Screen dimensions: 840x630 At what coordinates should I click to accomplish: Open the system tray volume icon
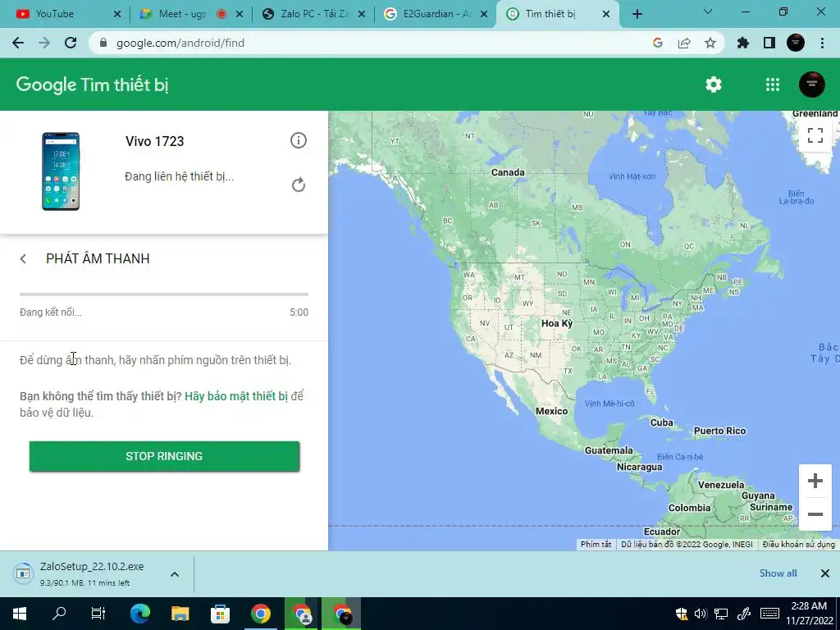701,614
